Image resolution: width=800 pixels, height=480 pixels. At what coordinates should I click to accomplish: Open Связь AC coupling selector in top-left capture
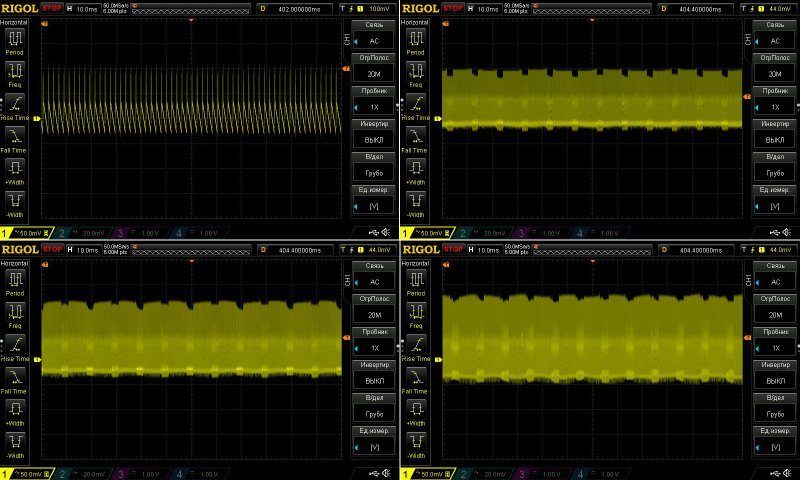373,35
